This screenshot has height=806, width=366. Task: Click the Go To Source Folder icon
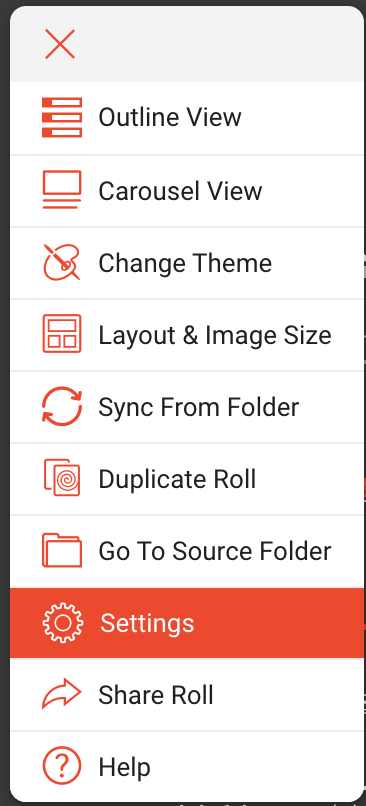coord(62,550)
